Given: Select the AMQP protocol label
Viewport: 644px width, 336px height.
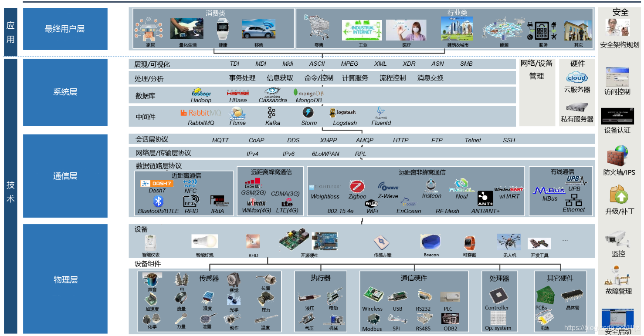Looking at the screenshot, I should 364,140.
